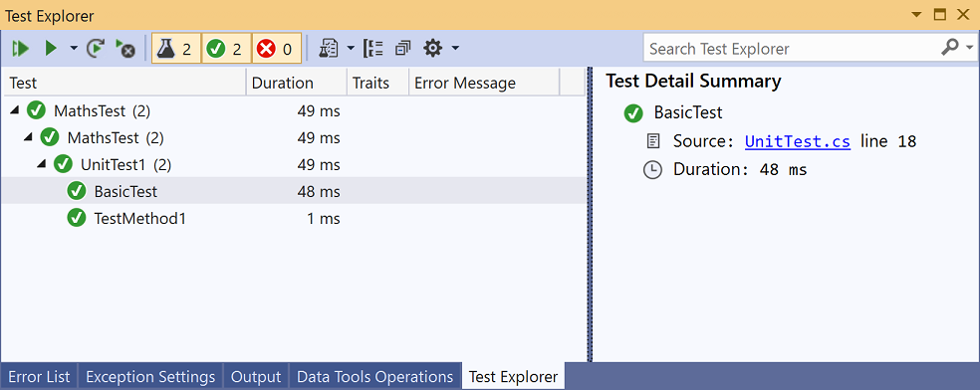The width and height of the screenshot is (980, 390).
Task: Switch to the Error List tab
Action: click(39, 377)
